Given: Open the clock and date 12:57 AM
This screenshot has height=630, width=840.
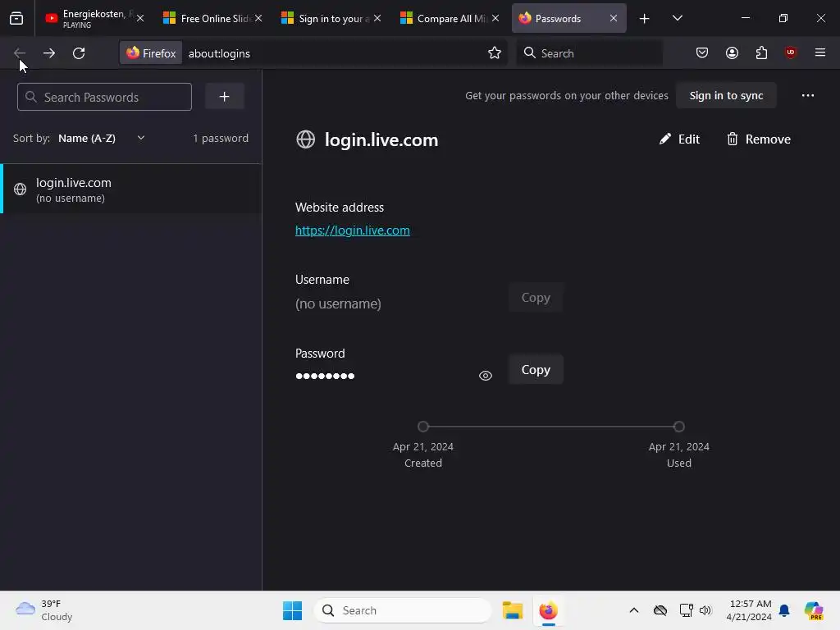Looking at the screenshot, I should pyautogui.click(x=749, y=610).
